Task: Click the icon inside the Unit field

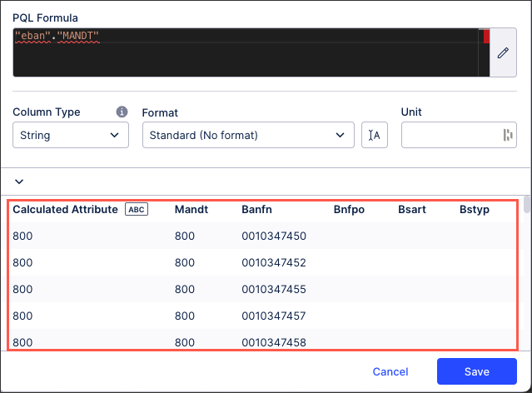Action: pyautogui.click(x=508, y=135)
